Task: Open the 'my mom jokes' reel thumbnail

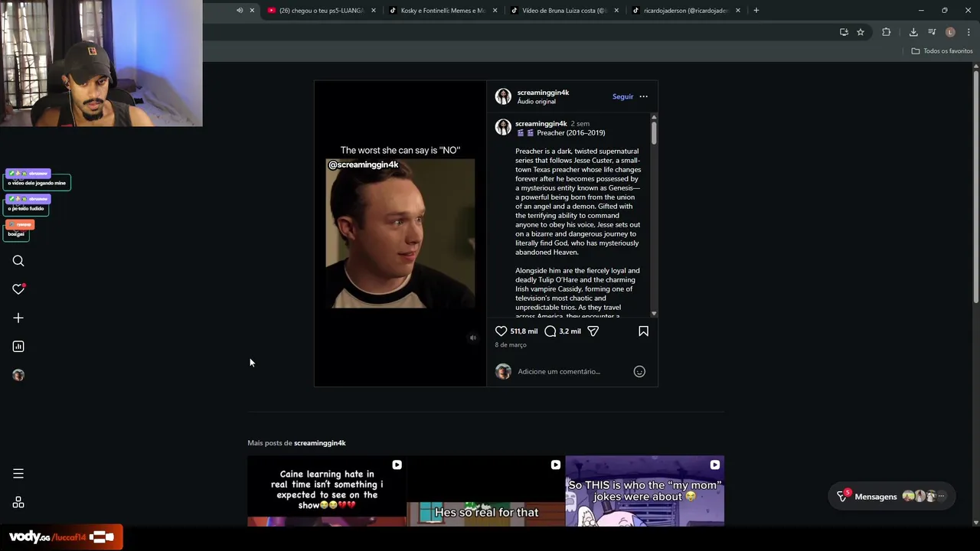Action: [645, 491]
